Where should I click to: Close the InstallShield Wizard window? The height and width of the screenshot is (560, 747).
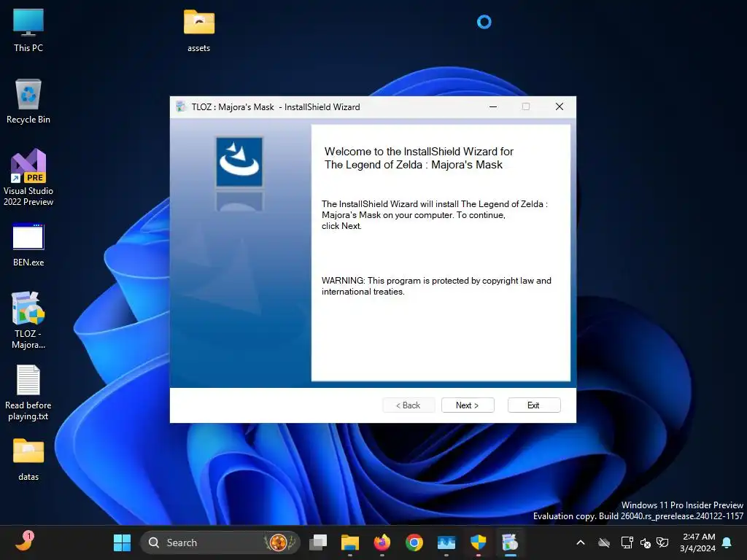[x=560, y=106]
